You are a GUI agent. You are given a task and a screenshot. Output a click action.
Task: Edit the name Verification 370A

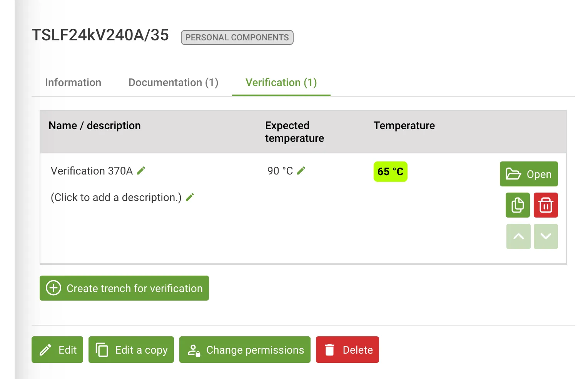[141, 170]
